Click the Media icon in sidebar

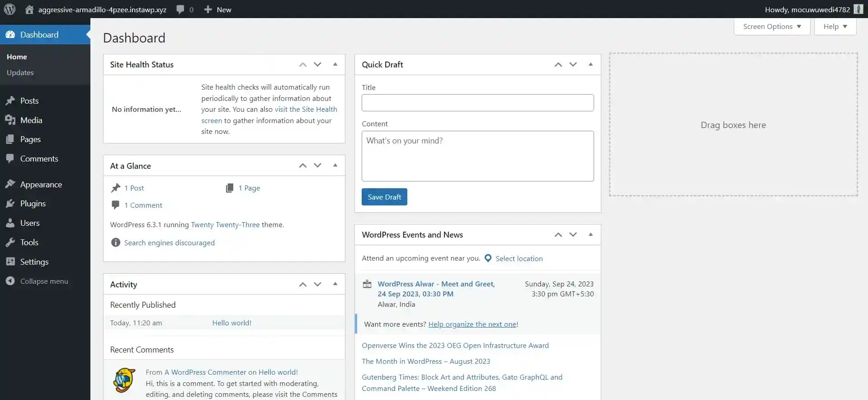[10, 120]
